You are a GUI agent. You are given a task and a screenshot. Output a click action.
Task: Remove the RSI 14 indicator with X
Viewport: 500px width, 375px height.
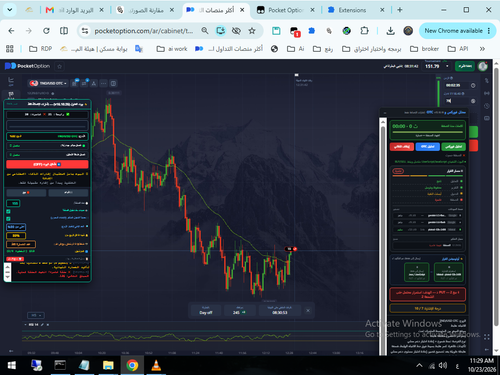click(48, 324)
